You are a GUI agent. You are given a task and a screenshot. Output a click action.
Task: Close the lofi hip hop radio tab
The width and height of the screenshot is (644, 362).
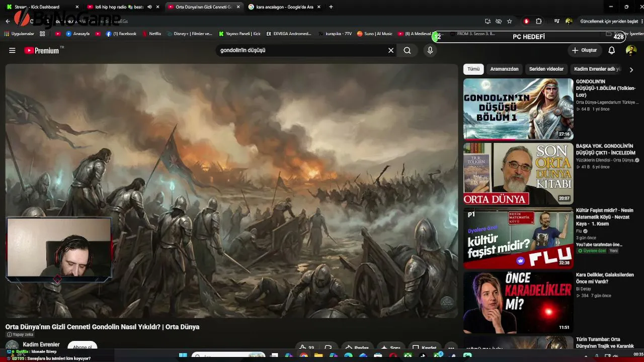[158, 7]
